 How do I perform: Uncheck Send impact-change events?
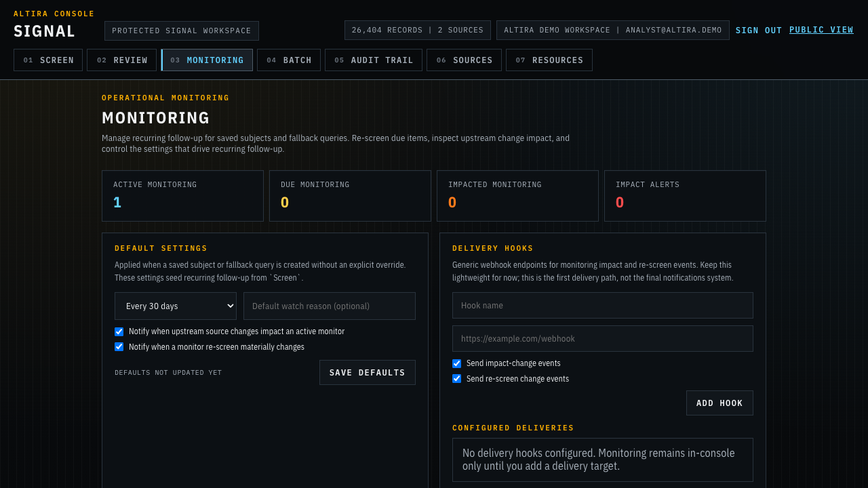click(456, 363)
